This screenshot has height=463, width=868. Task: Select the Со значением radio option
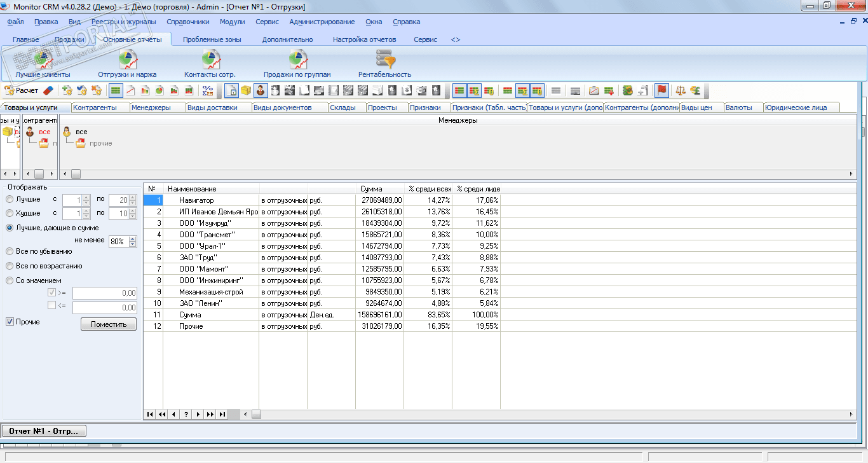click(x=10, y=280)
